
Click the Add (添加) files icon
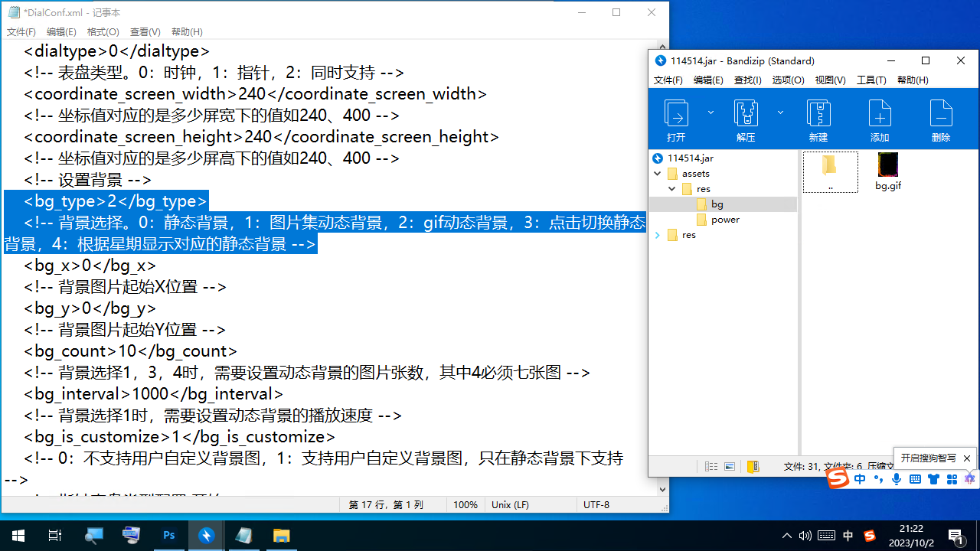coord(880,120)
